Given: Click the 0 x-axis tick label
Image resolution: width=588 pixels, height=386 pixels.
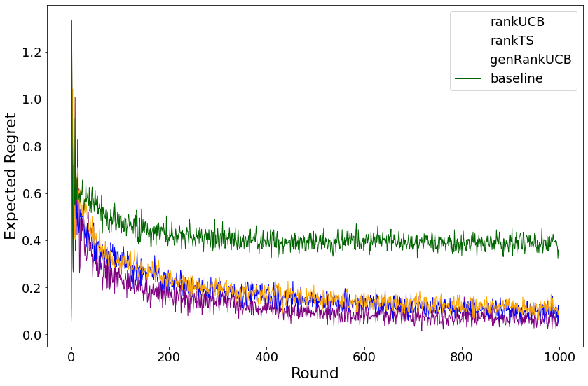Looking at the screenshot, I should pyautogui.click(x=71, y=357).
